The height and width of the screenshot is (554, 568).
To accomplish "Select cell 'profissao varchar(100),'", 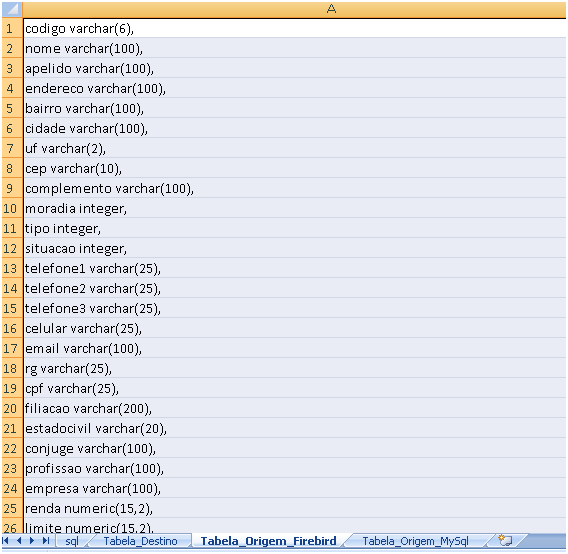I will click(x=295, y=468).
